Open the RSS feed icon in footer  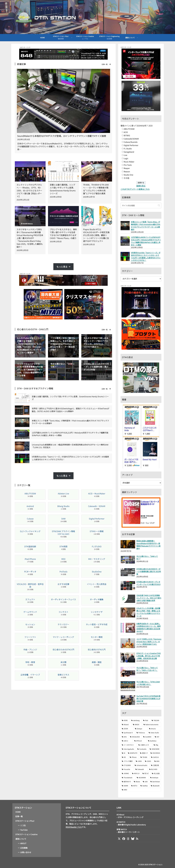click(137, 839)
